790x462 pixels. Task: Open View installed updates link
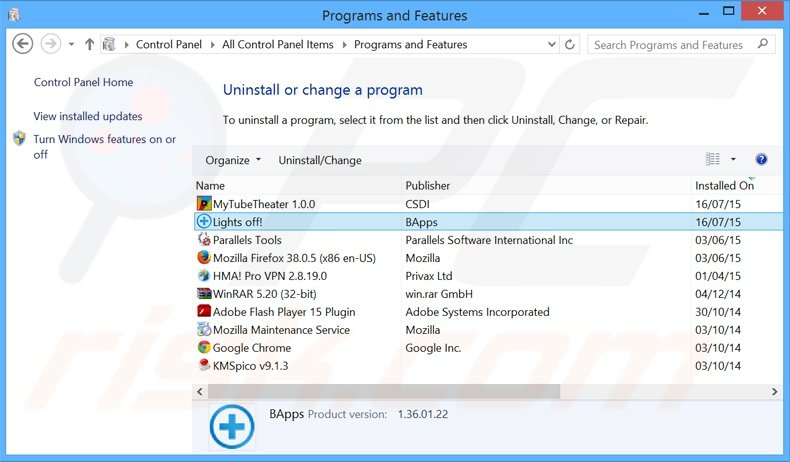[x=88, y=116]
